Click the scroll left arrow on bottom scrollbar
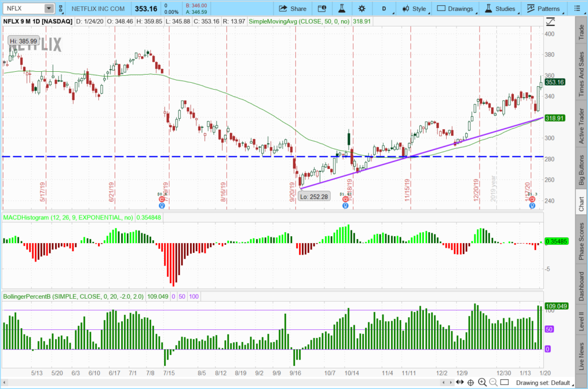This screenshot has height=389, width=588. 5,383
